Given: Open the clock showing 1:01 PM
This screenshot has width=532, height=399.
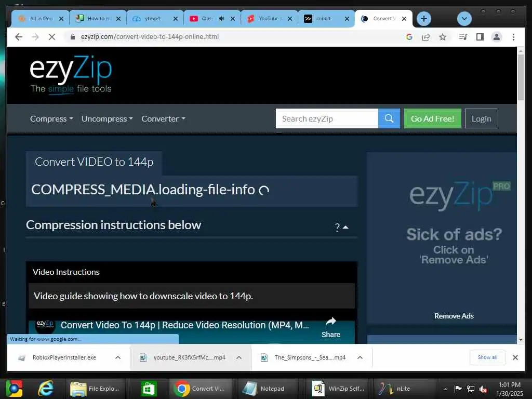Looking at the screenshot, I should [510, 389].
